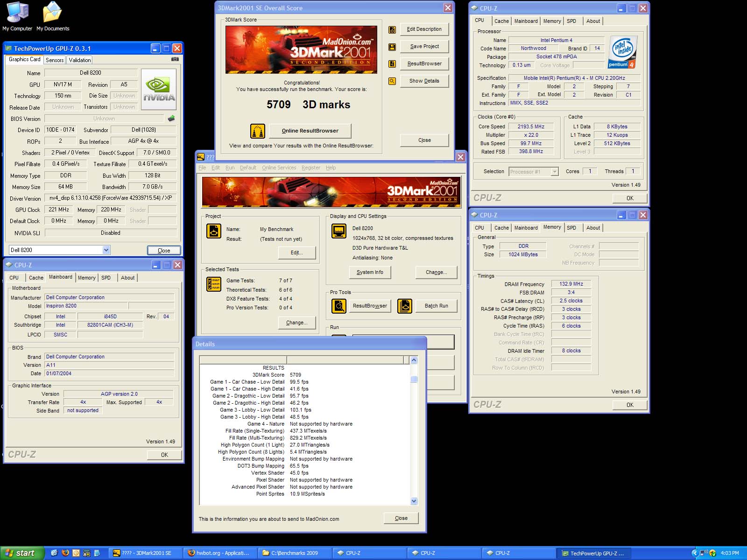Click the security shield tray icon
The height and width of the screenshot is (560, 747).
tap(712, 553)
